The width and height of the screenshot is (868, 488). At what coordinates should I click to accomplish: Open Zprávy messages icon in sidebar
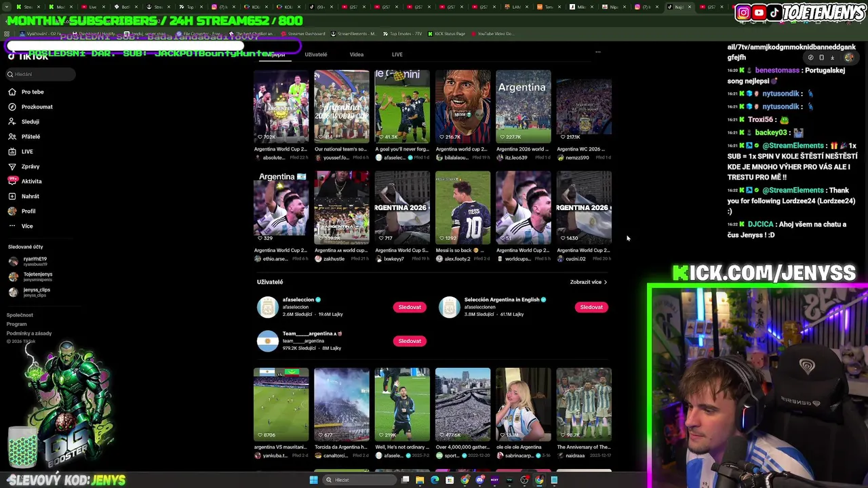tap(12, 166)
